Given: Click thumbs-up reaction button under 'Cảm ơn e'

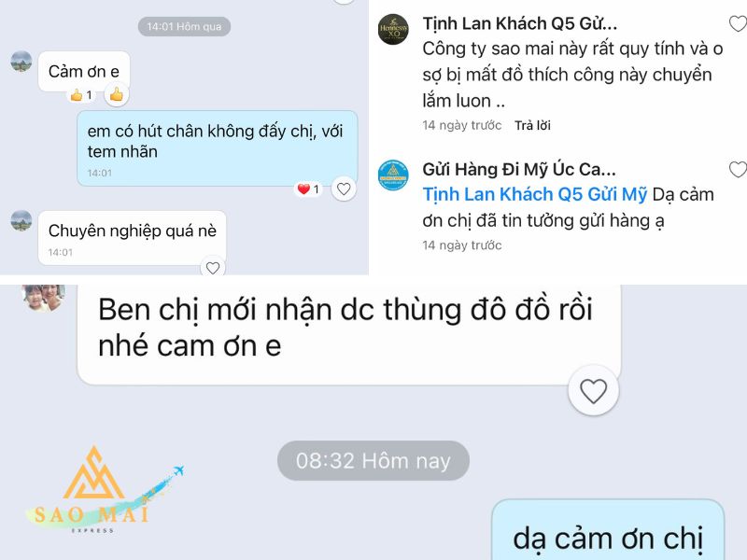Looking at the screenshot, I should click(x=116, y=94).
